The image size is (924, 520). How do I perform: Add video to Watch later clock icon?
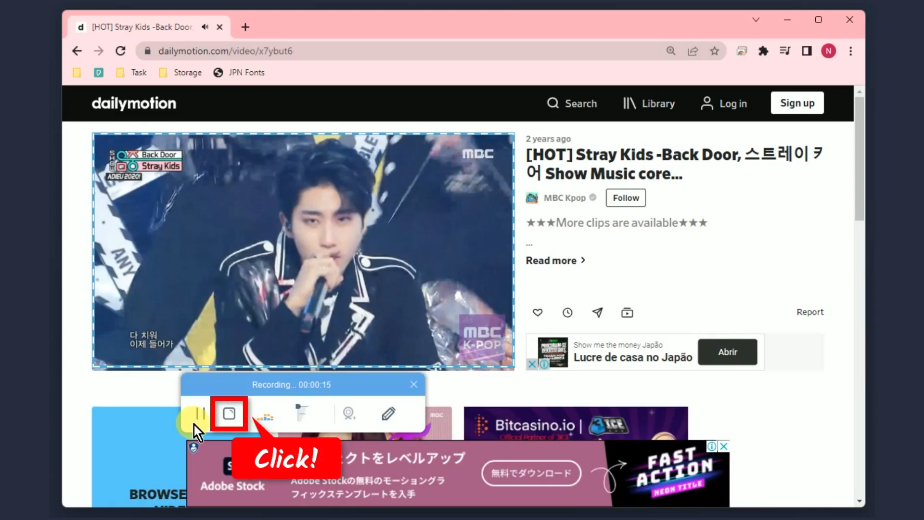tap(567, 312)
